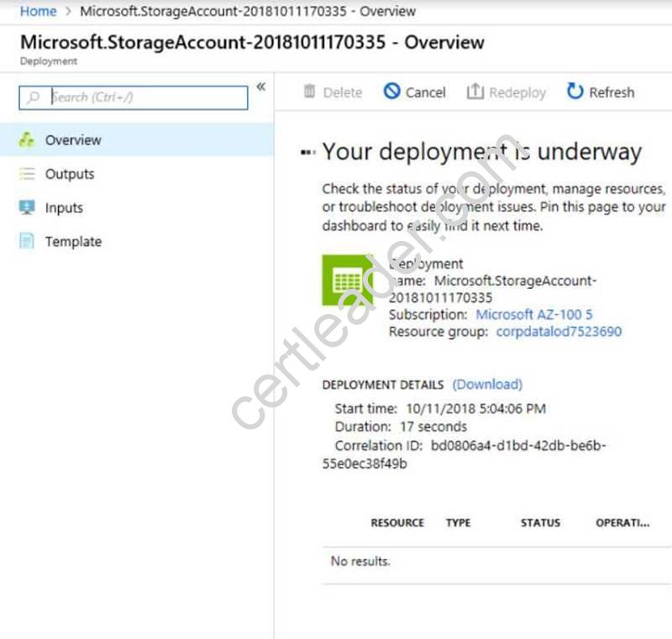The height and width of the screenshot is (639, 672).
Task: Click the Download deployment details link
Action: (x=487, y=385)
